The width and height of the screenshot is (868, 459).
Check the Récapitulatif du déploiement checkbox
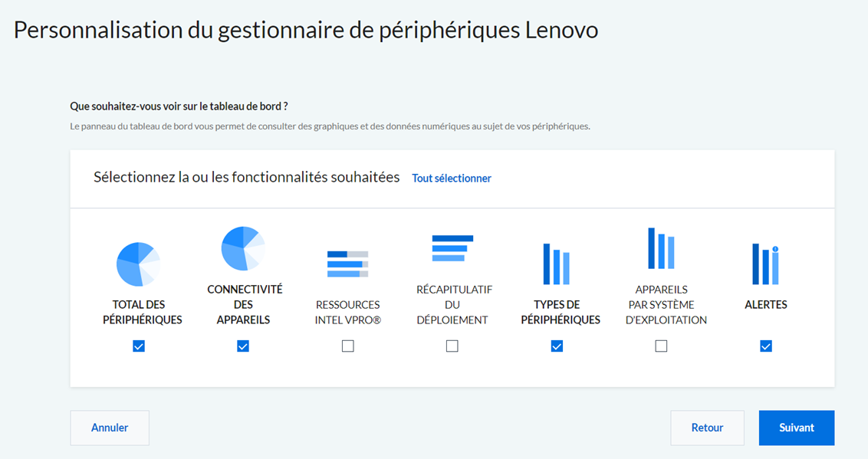tap(452, 346)
